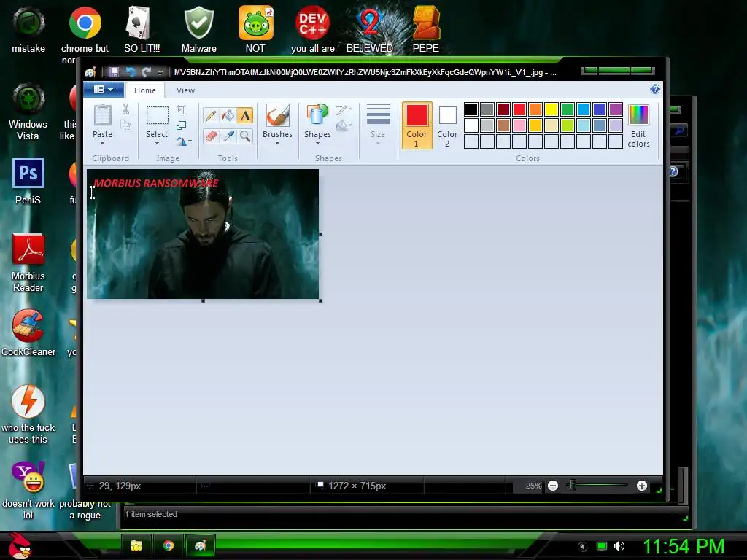This screenshot has width=747, height=560.
Task: Open Resize and skew
Action: point(181,125)
